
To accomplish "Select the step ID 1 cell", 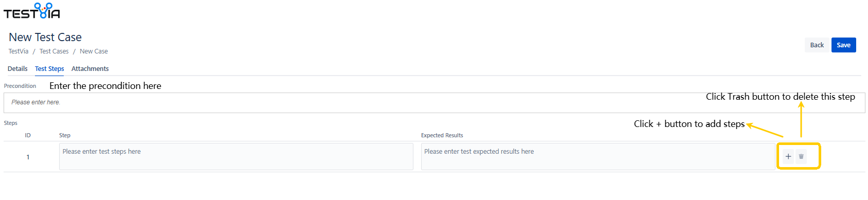I will tap(28, 157).
